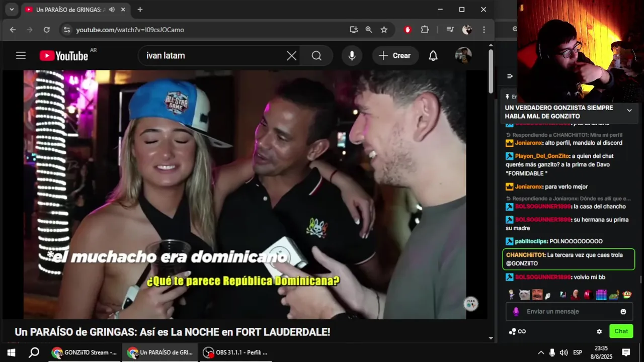Expand the pinned message chevron
Image resolution: width=644 pixels, height=362 pixels.
pos(629,111)
